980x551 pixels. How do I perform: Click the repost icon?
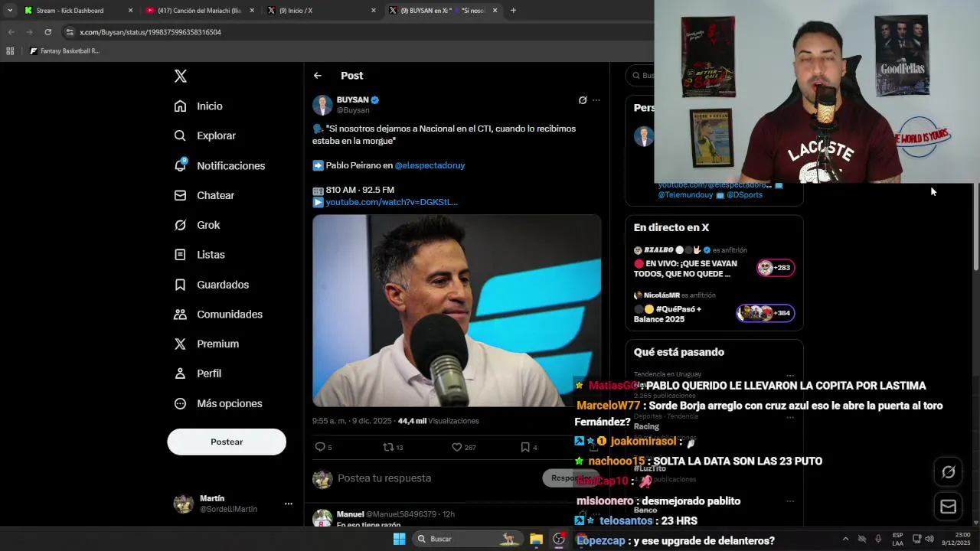(x=388, y=447)
